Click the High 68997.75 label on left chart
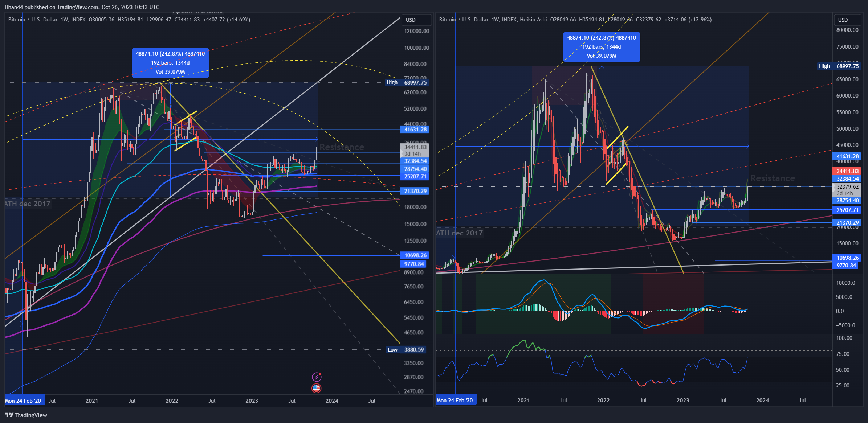This screenshot has width=868, height=423. 407,82
